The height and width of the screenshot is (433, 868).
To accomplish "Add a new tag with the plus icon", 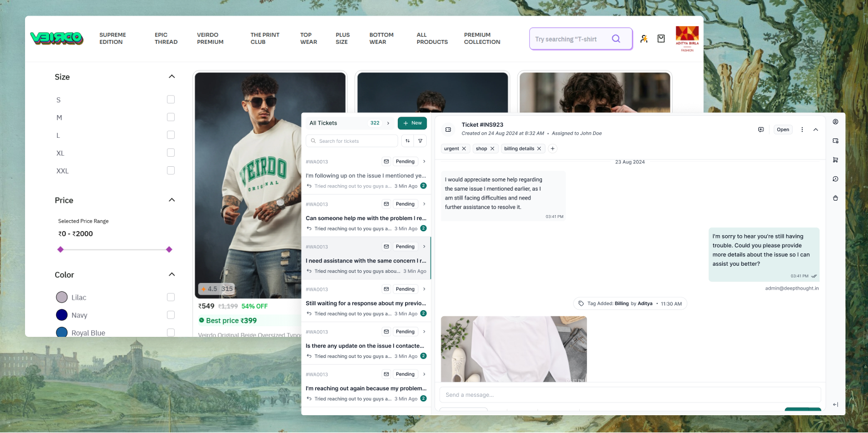I will tap(553, 149).
